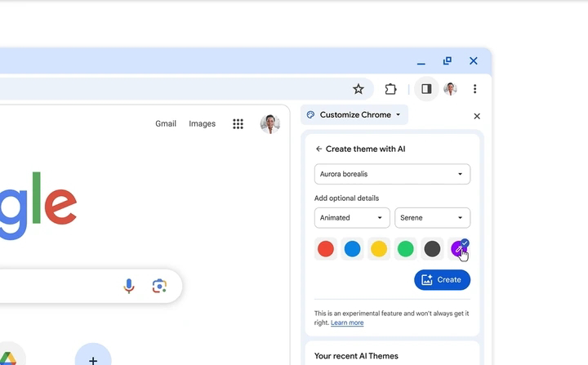This screenshot has height=365, width=588.
Task: Search by image with Google Lens icon
Action: 159,286
